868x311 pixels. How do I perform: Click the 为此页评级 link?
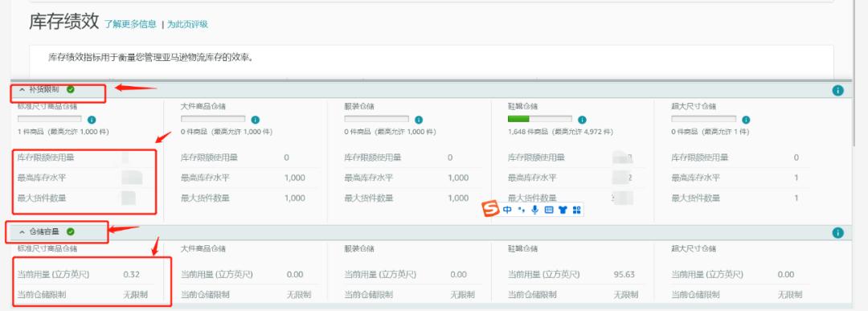187,24
